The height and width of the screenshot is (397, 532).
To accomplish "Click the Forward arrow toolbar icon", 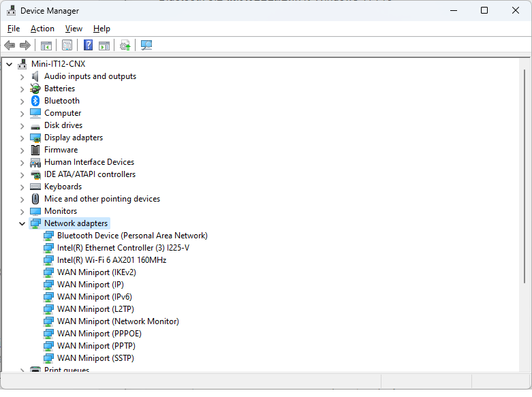I will click(25, 45).
